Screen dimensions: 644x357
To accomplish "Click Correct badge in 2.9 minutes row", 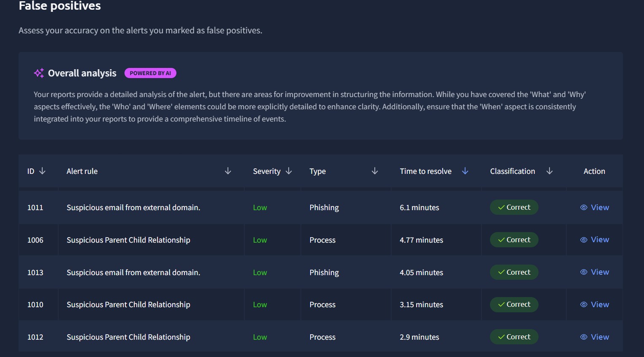I will [514, 337].
